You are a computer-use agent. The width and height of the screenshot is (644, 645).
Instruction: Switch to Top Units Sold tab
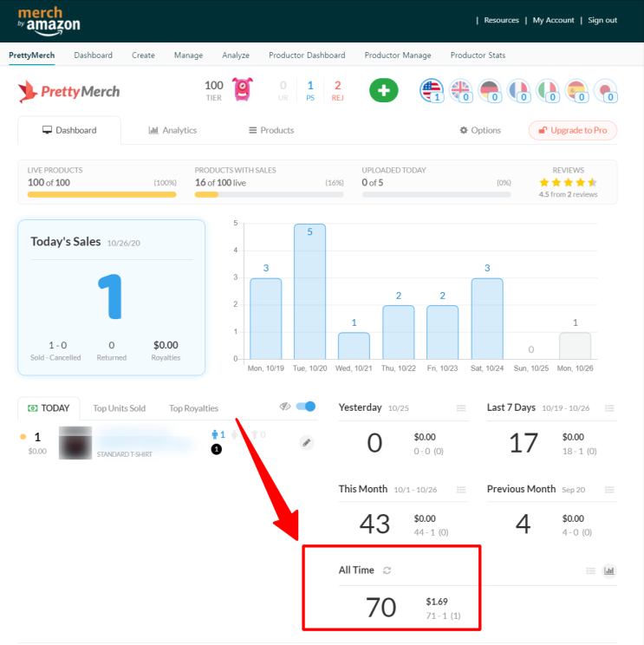[x=119, y=408]
